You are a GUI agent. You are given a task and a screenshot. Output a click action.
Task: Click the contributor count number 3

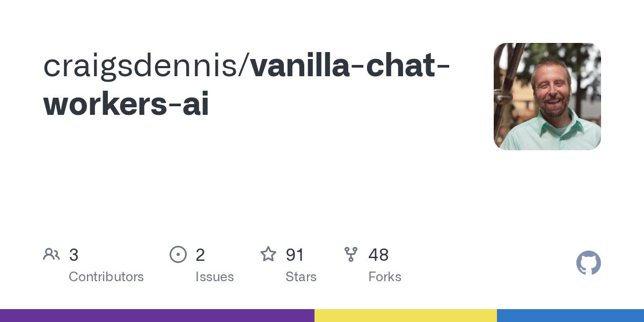(x=74, y=255)
